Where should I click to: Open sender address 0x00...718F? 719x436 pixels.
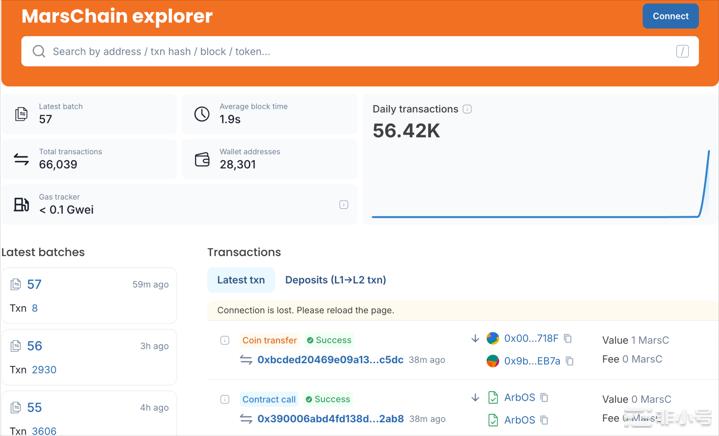pyautogui.click(x=531, y=339)
